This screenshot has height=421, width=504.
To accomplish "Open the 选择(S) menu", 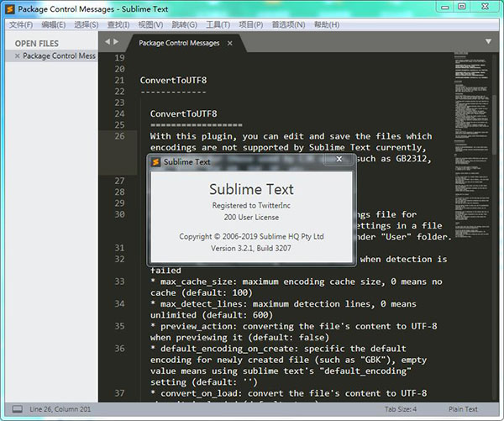I will [x=87, y=24].
